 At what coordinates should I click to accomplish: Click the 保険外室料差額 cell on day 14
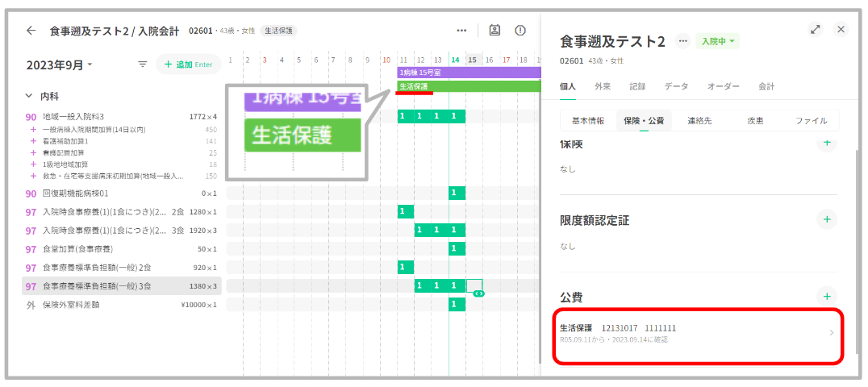[x=457, y=304]
